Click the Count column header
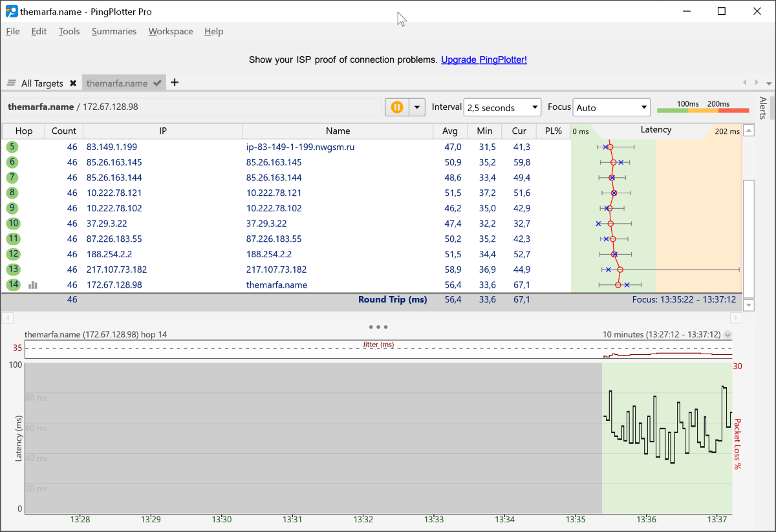 click(64, 131)
